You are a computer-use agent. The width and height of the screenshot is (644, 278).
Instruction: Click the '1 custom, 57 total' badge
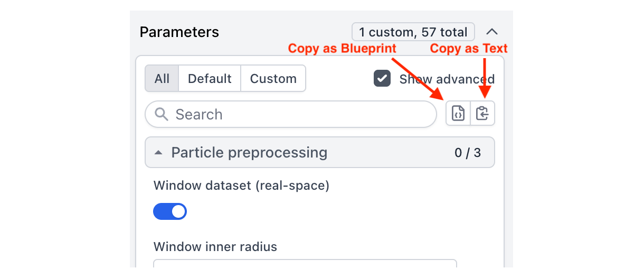(413, 32)
